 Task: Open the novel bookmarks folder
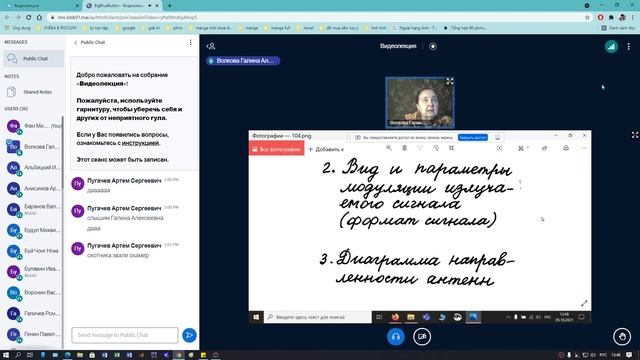pyautogui.click(x=305, y=28)
